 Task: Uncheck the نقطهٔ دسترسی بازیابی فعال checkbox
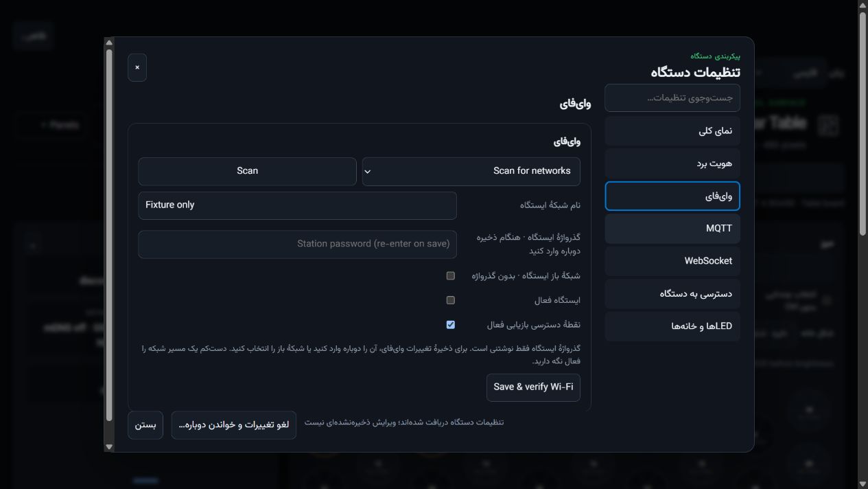(x=451, y=324)
